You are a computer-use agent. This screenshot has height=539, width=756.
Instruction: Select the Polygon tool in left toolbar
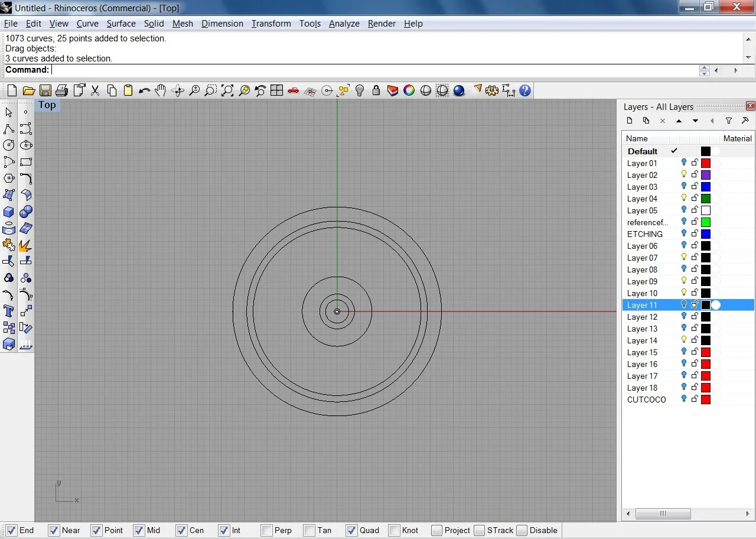coord(9,178)
